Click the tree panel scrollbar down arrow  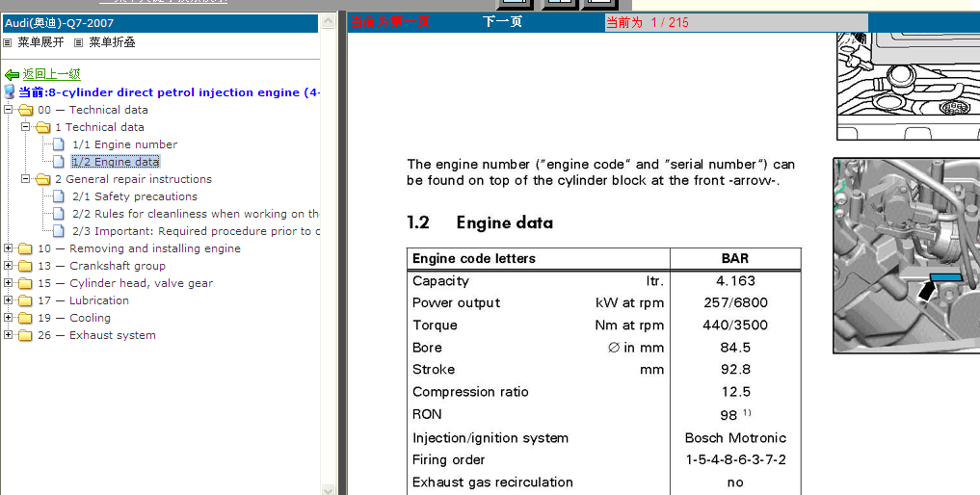pos(329,489)
